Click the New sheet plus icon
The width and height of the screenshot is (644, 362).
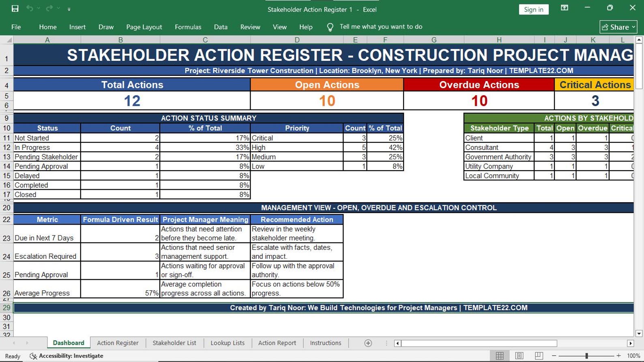[368, 343]
